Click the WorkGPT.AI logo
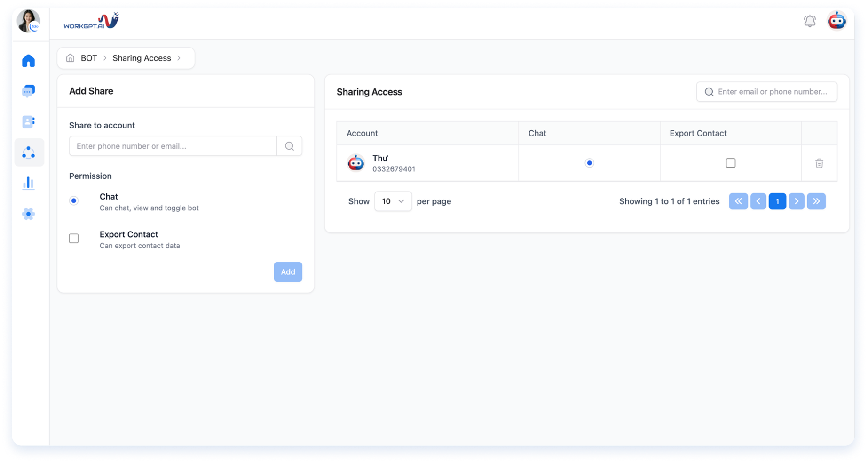The image size is (868, 463). point(91,21)
